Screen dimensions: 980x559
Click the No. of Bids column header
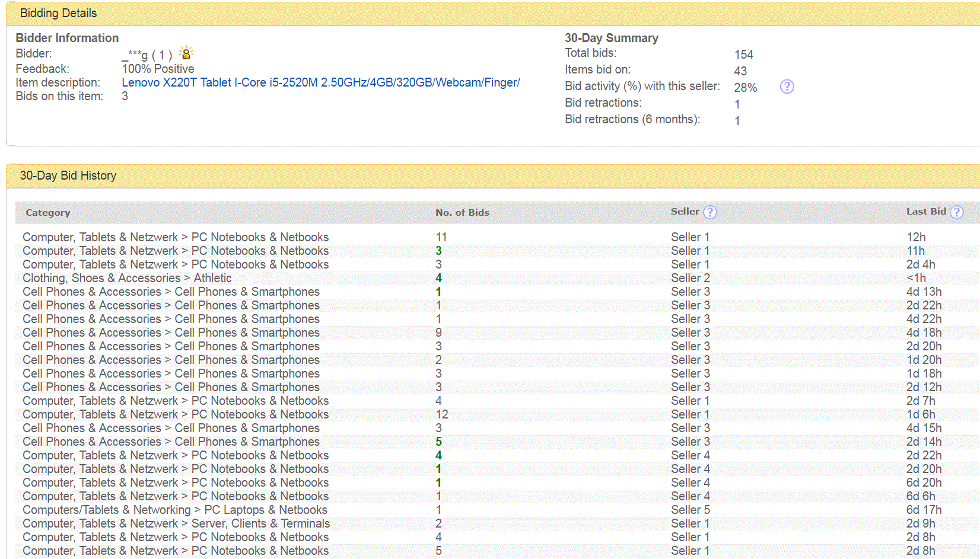[462, 212]
